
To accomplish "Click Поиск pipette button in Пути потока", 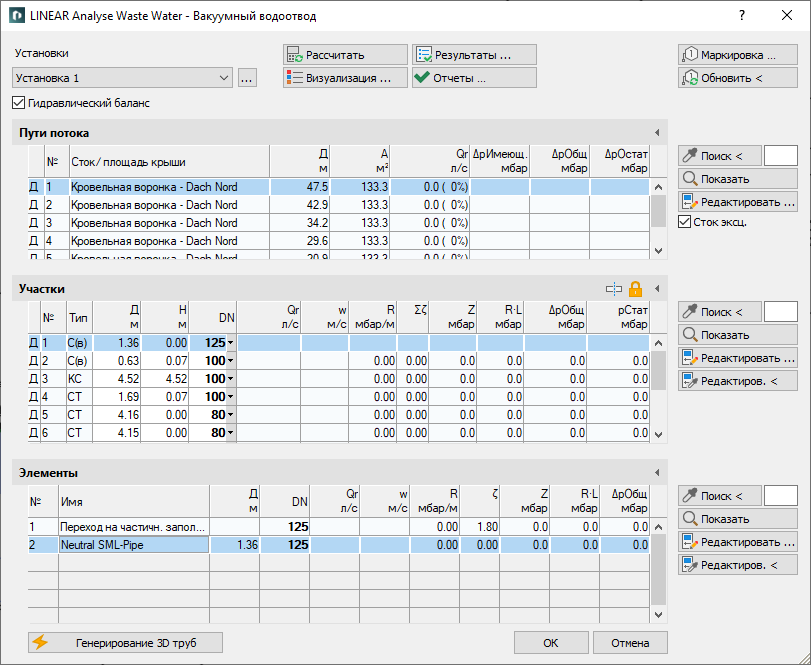I will [719, 156].
